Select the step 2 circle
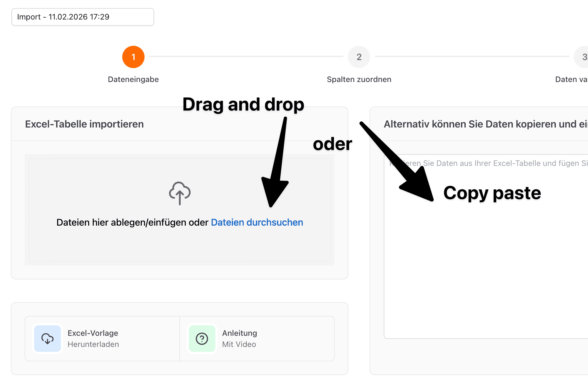Screen dimensions: 588x385 click(x=359, y=57)
